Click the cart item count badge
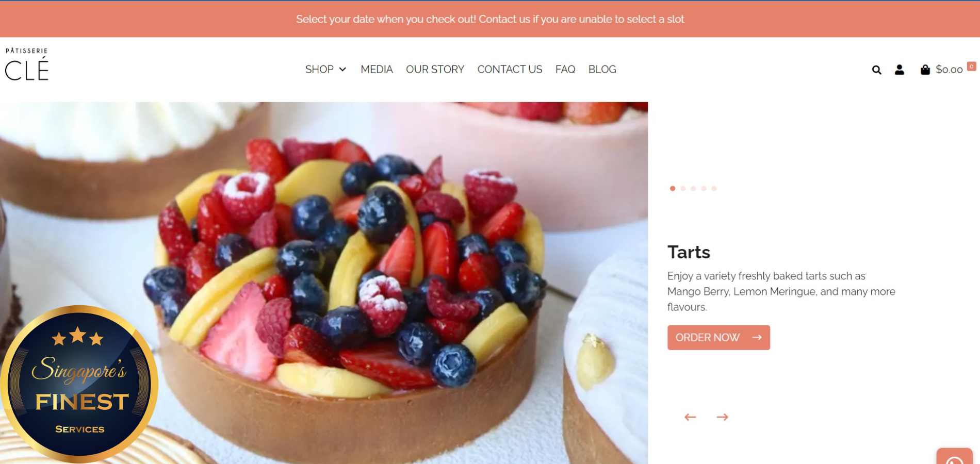The image size is (980, 464). [971, 66]
